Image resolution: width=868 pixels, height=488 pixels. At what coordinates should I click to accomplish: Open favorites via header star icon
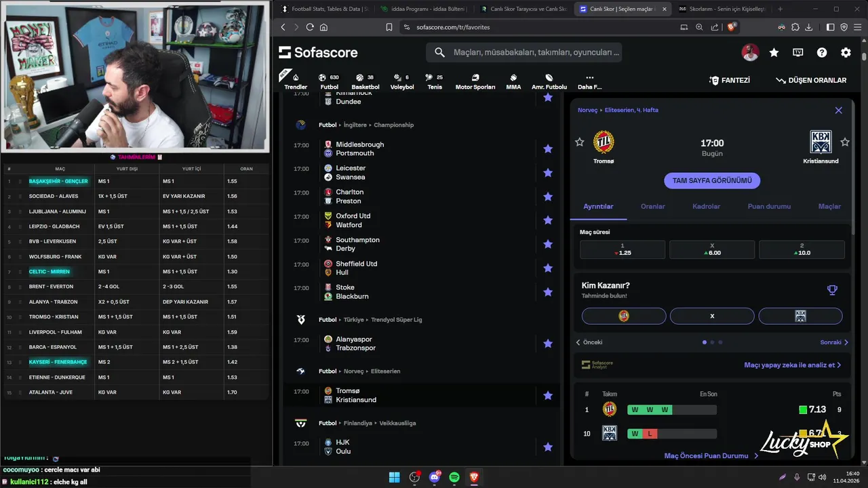point(774,52)
